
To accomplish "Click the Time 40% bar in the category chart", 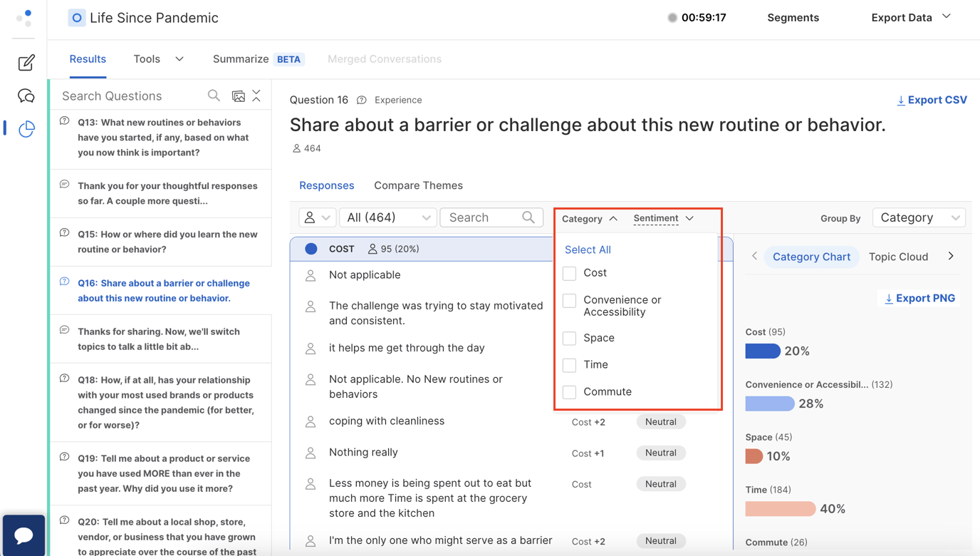I will coord(781,509).
